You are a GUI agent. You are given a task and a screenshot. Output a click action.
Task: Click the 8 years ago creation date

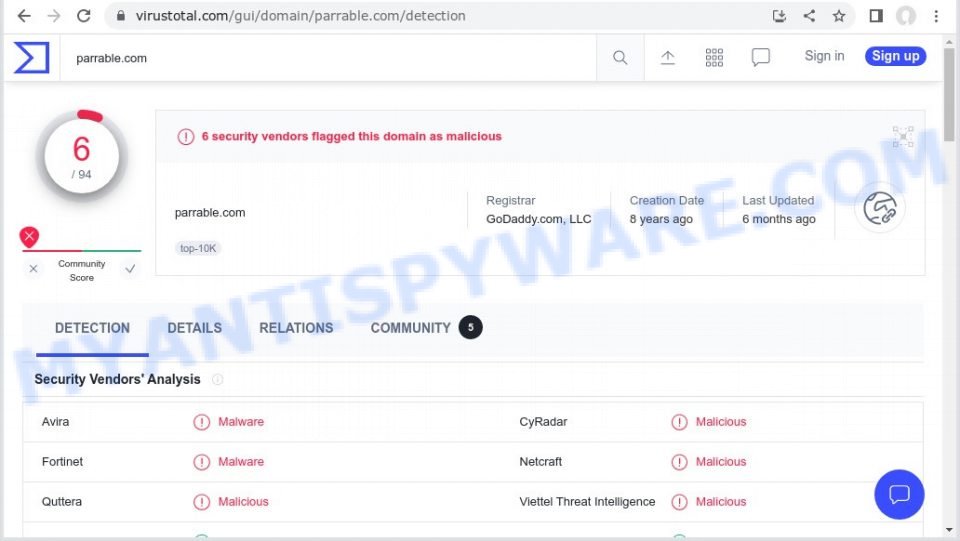661,219
